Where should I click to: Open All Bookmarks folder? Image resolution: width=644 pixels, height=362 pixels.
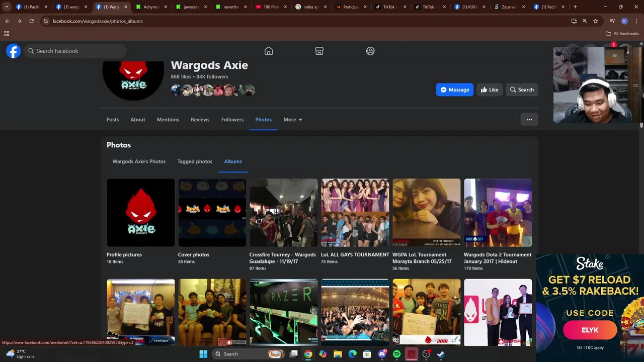622,34
